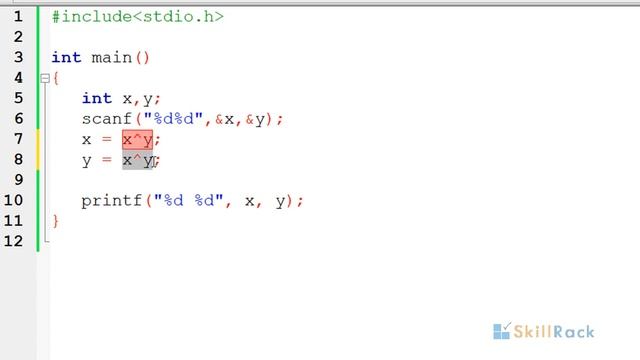Viewport: 640px width, 360px height.
Task: Click the variable x at start of line 7
Action: click(87, 140)
